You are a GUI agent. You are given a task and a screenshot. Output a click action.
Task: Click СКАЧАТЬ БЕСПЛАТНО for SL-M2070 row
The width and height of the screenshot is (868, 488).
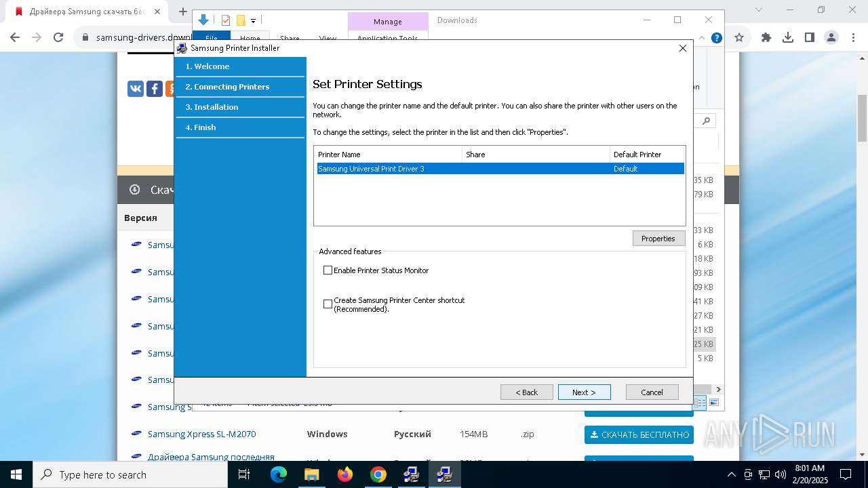pos(639,434)
